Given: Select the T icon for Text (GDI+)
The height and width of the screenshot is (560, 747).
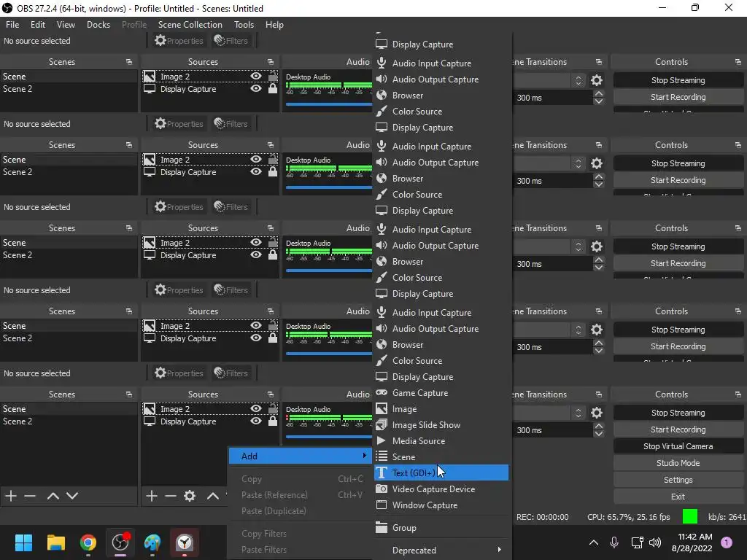Looking at the screenshot, I should 382,472.
